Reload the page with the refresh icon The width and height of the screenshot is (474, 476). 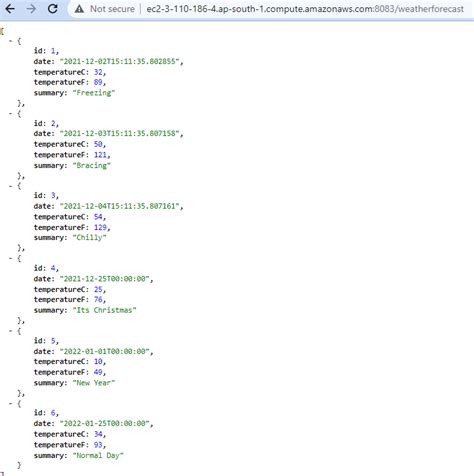[x=53, y=9]
